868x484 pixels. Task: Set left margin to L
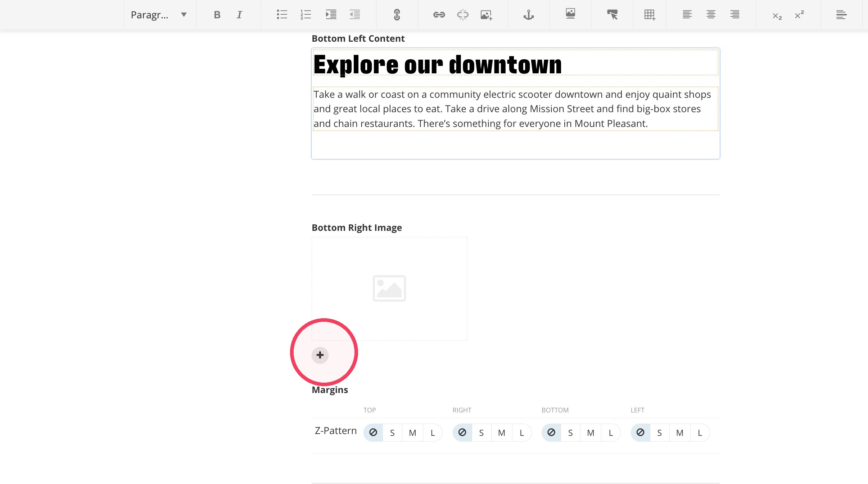pyautogui.click(x=700, y=433)
